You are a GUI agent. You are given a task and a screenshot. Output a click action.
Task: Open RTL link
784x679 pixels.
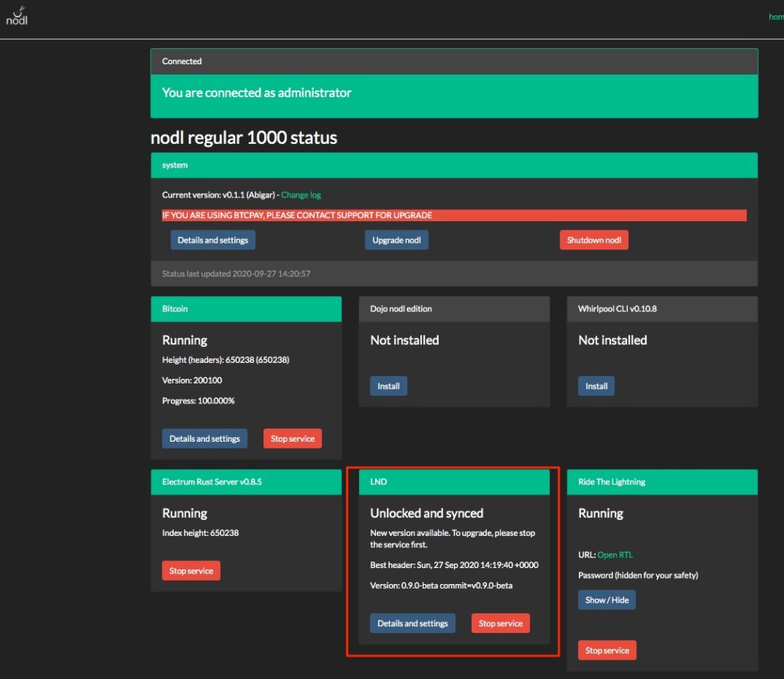(615, 555)
